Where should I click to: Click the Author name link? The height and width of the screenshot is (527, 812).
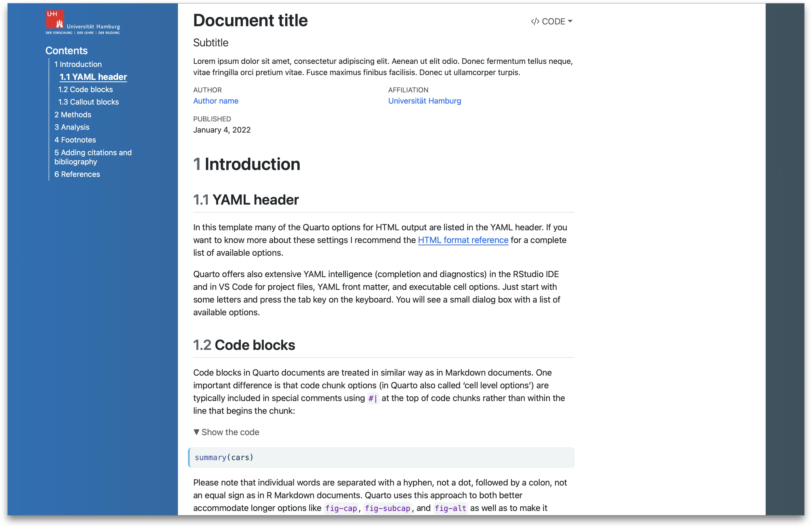coord(216,101)
